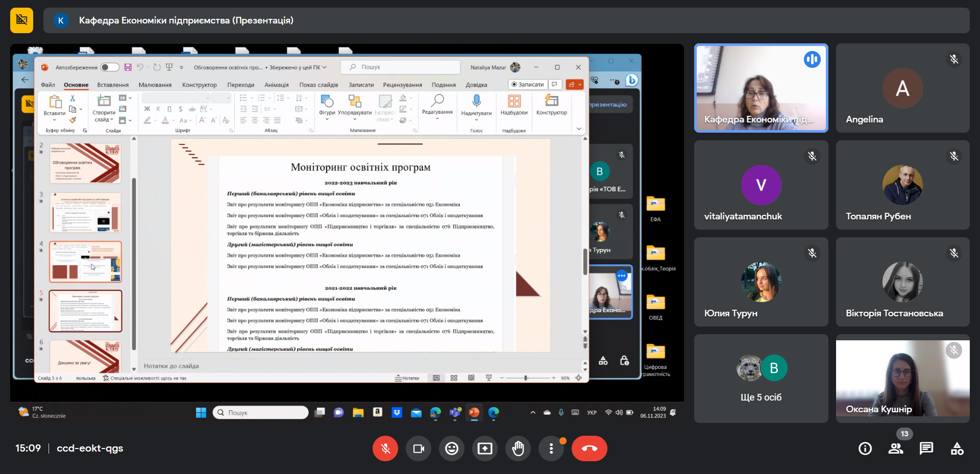Image resolution: width=980 pixels, height=474 pixels.
Task: Toggle the Автозбереження switch
Action: [x=109, y=67]
